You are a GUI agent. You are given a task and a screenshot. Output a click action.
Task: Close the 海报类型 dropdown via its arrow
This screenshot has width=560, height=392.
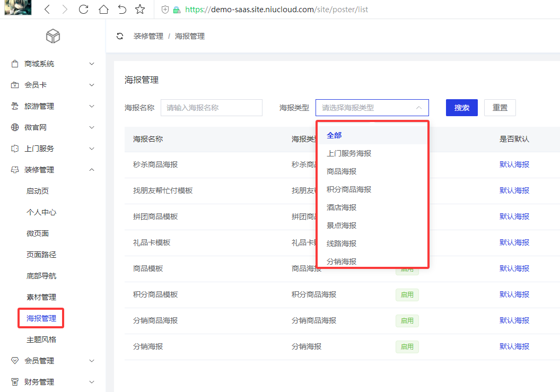(x=418, y=108)
